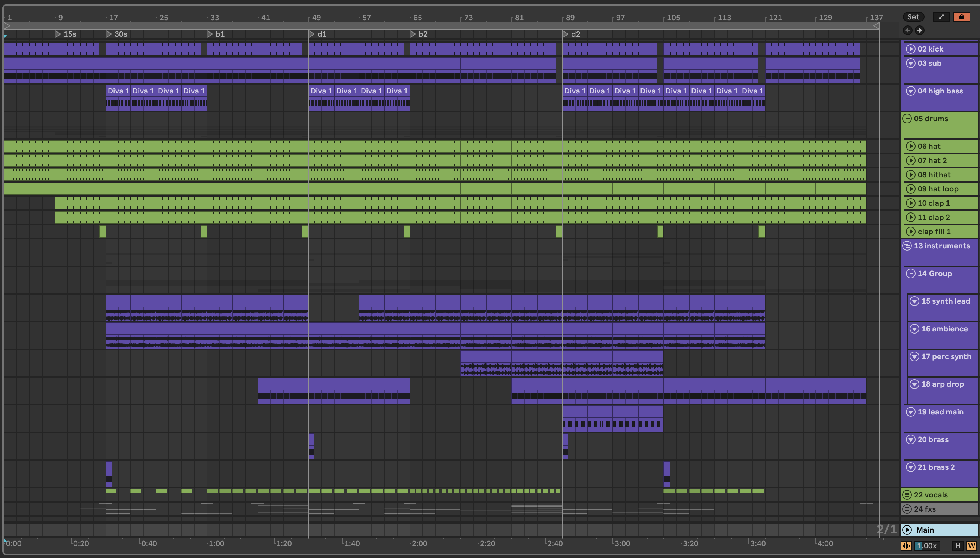Click the 1.00x zoom value slider
The width and height of the screenshot is (980, 558).
tap(927, 546)
